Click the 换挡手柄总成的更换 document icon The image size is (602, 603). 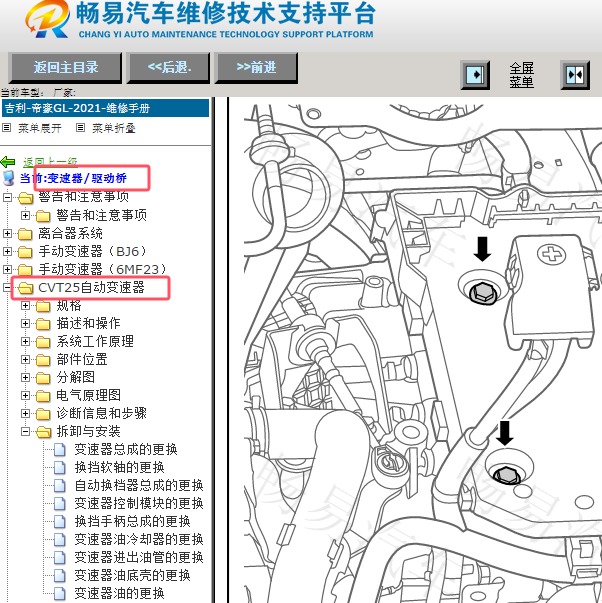pyautogui.click(x=60, y=521)
